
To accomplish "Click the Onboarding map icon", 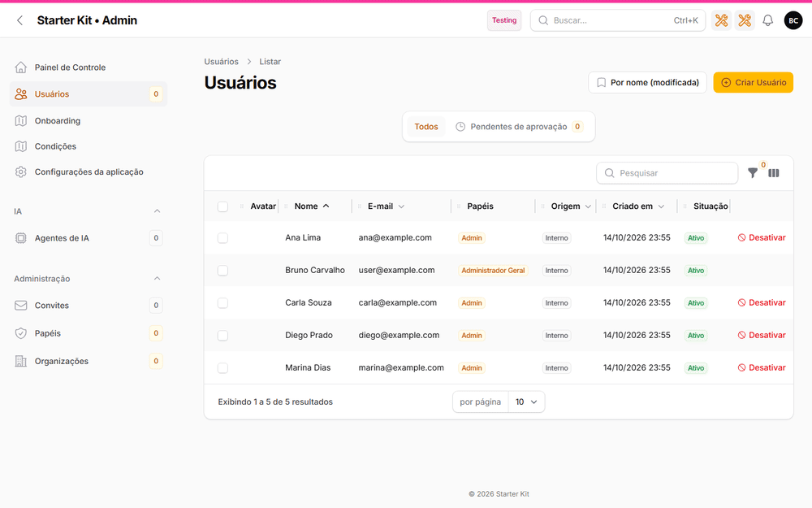I will pos(21,121).
